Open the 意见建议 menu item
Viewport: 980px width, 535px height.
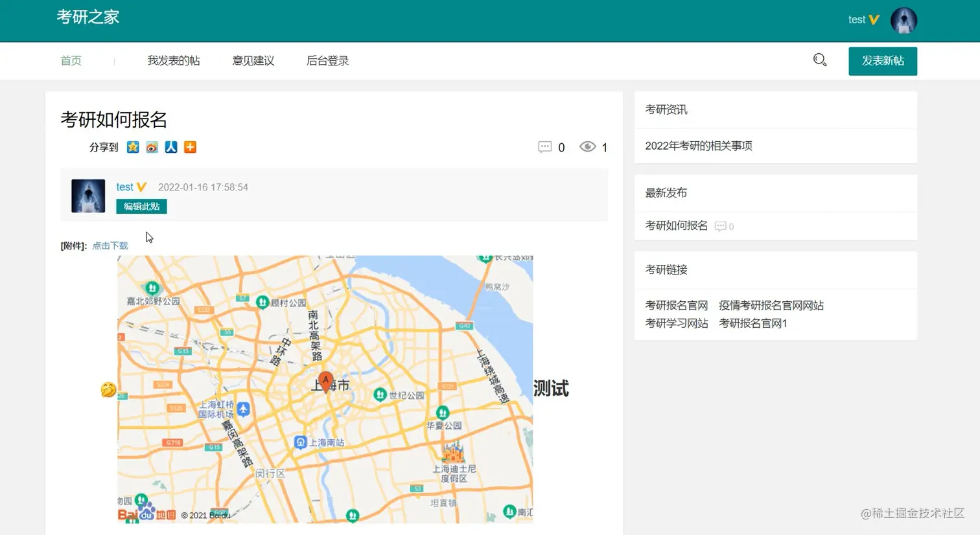(x=253, y=60)
